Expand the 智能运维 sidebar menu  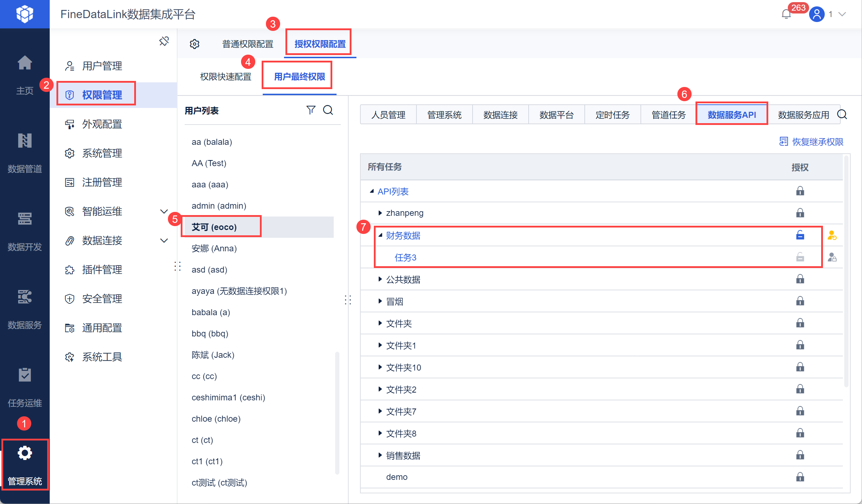click(164, 212)
